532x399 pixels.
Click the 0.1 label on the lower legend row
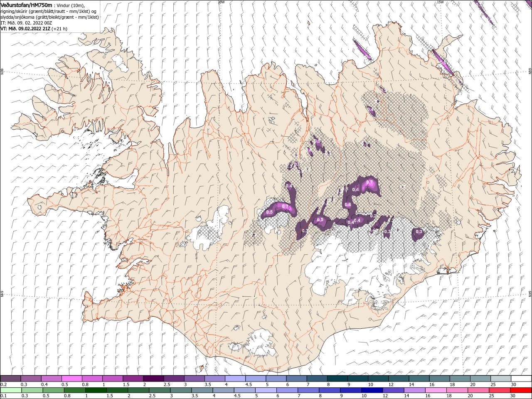click(3, 396)
